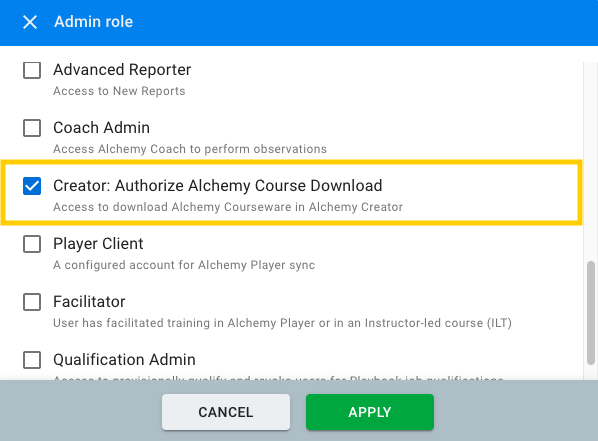Image resolution: width=598 pixels, height=441 pixels.
Task: Click the Qualification Admin role title
Action: point(124,360)
